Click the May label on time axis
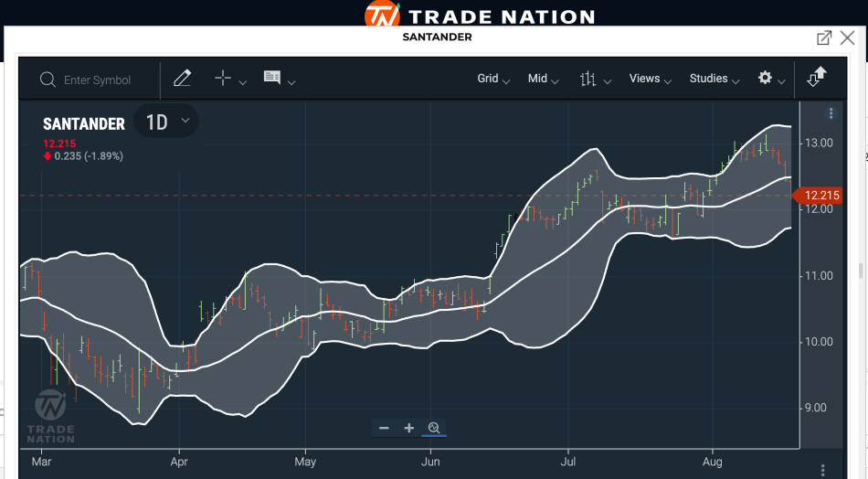 click(305, 462)
